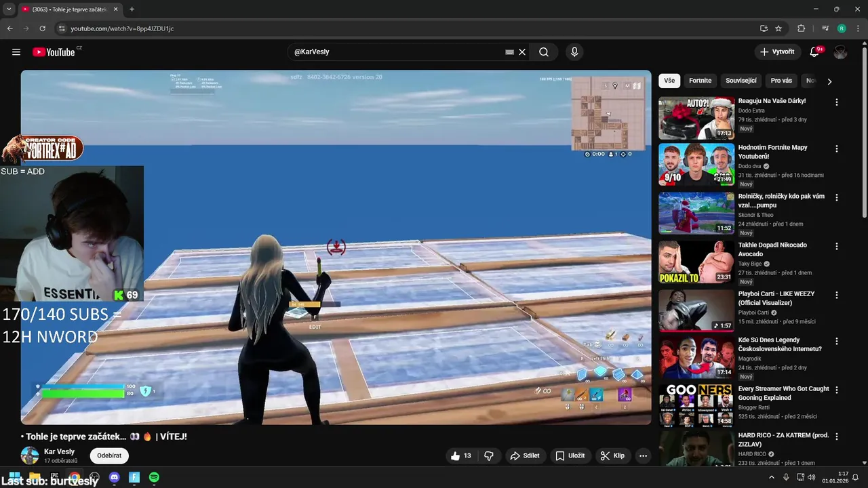Open Chrome extensions puzzle icon
The image size is (868, 488).
click(x=801, y=28)
